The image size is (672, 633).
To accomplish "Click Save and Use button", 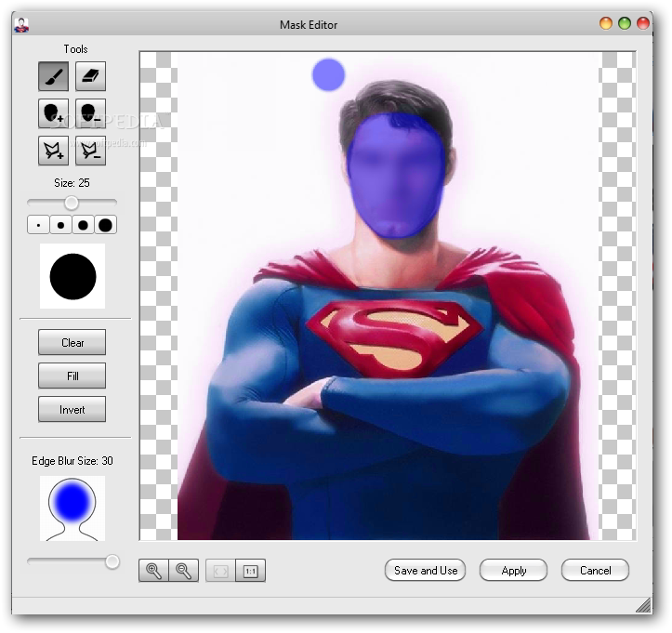I will (425, 571).
